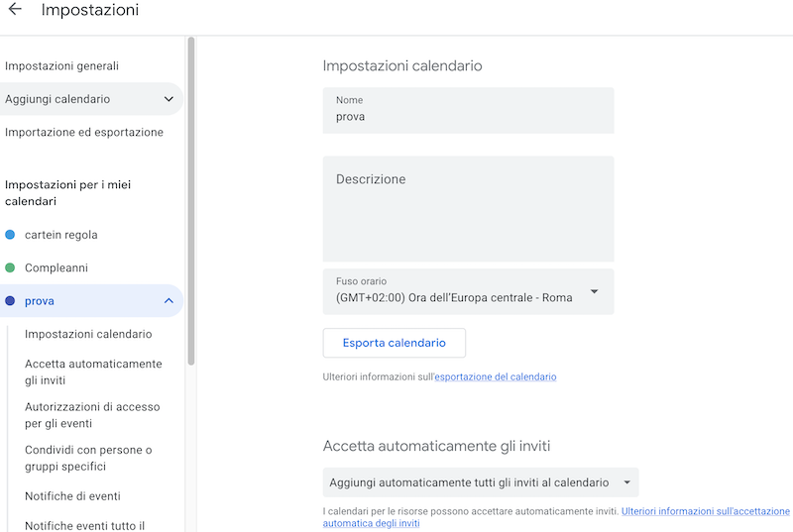Open the automatic invite acceptance dropdown
The image size is (793, 532).
point(481,482)
